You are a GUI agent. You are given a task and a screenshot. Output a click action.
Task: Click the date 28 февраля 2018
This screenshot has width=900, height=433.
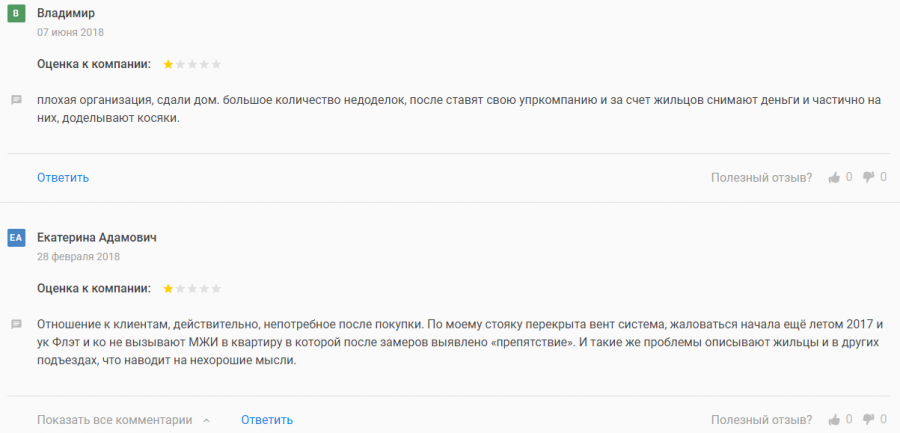tap(78, 256)
